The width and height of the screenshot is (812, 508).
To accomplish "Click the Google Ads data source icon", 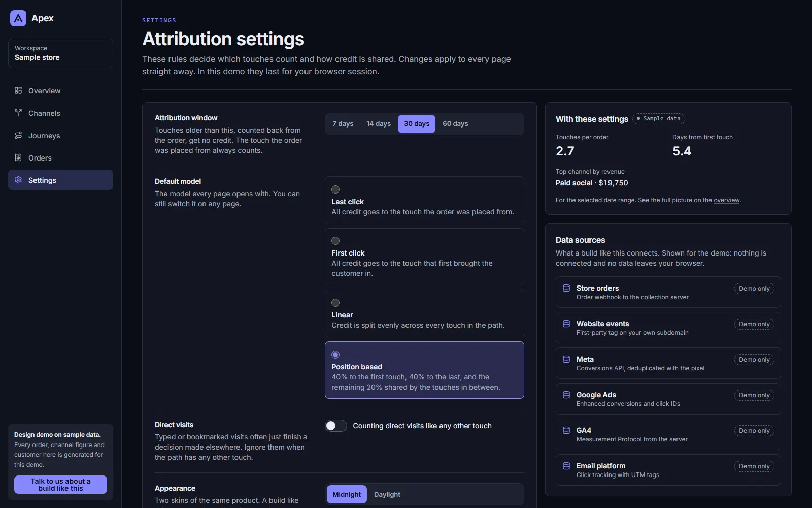I will coord(566,395).
